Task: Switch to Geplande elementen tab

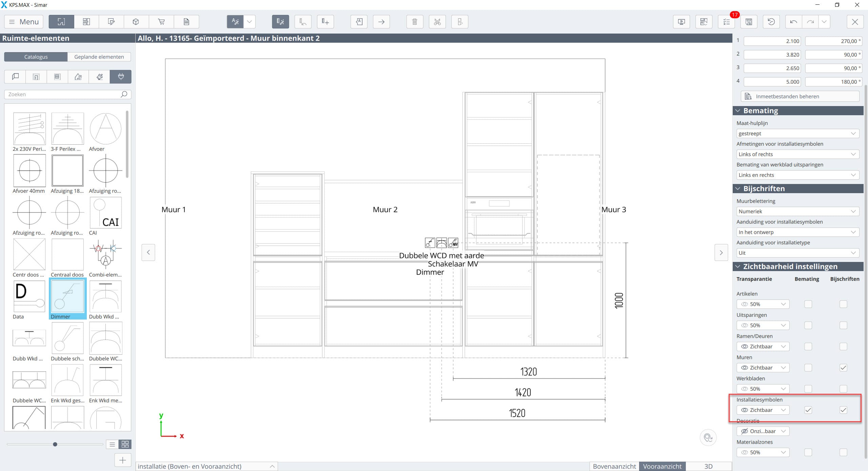Action: coord(99,57)
